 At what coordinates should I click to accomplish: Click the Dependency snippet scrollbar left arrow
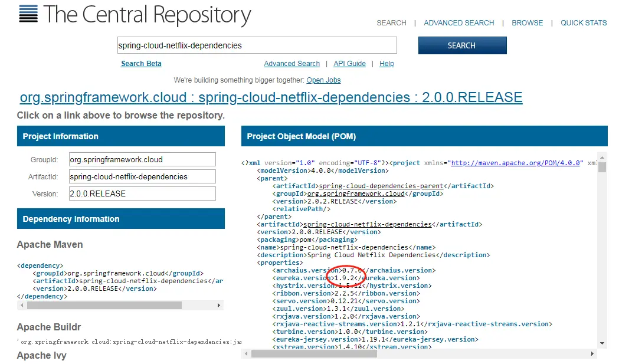click(22, 305)
